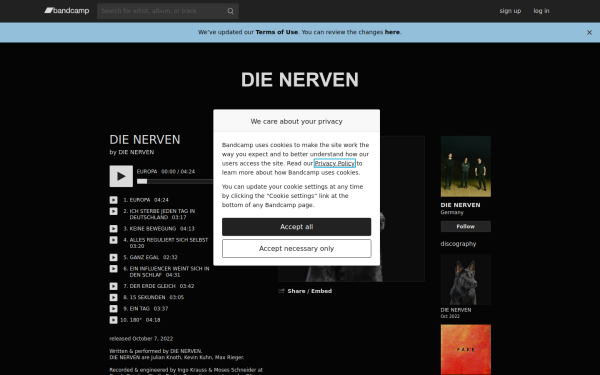600x375 pixels.
Task: Play track 1 EUROPA
Action: click(113, 200)
